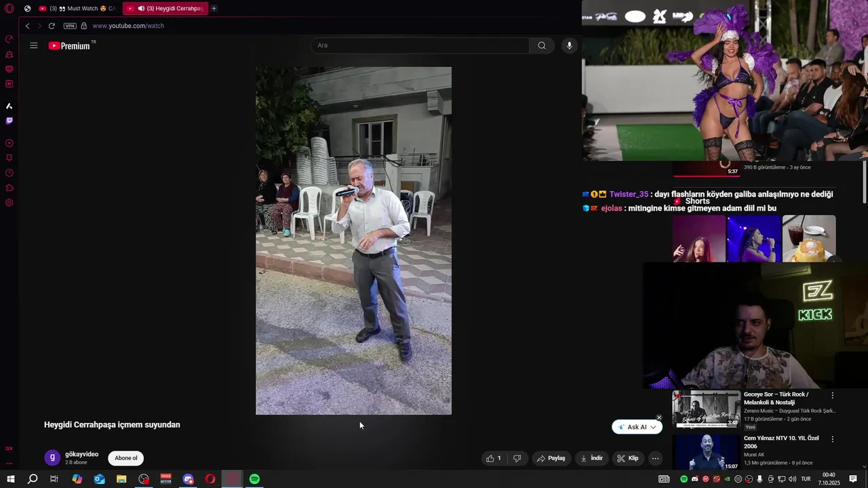Open the Twitch icon in Opera sidebar
The width and height of the screenshot is (868, 488).
(9, 121)
